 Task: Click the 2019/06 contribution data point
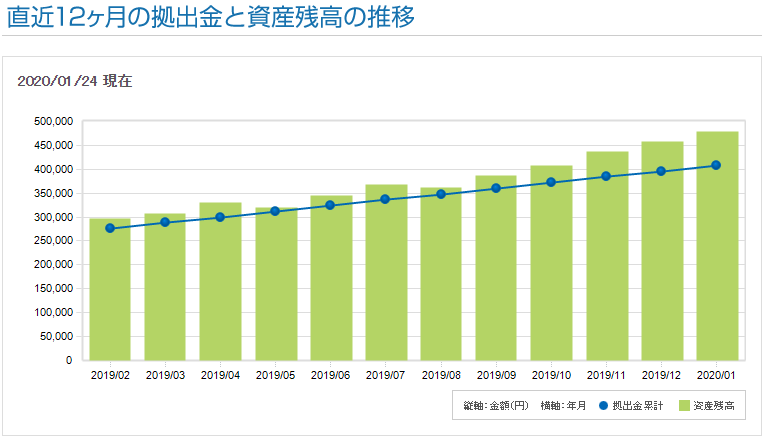coord(330,205)
